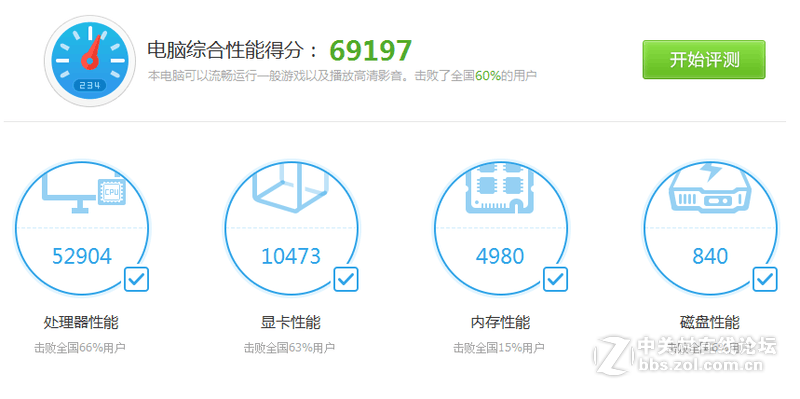Toggle the 内存性能 checkbox

(556, 279)
